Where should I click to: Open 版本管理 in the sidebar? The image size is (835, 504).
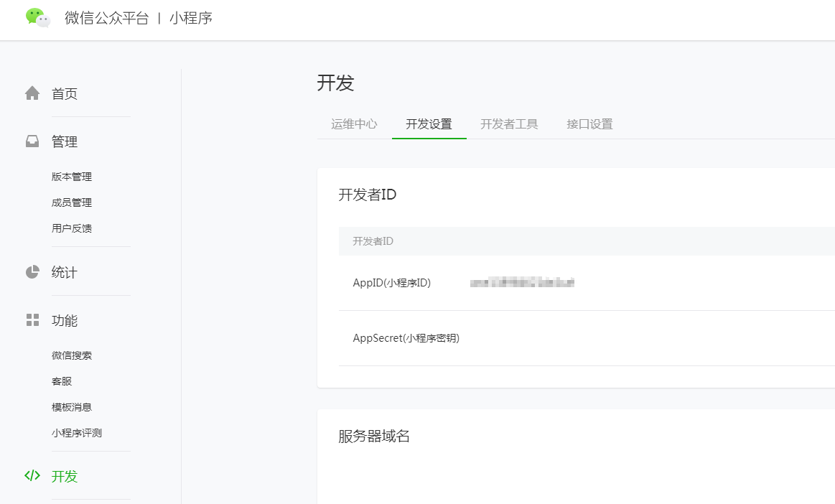click(72, 177)
